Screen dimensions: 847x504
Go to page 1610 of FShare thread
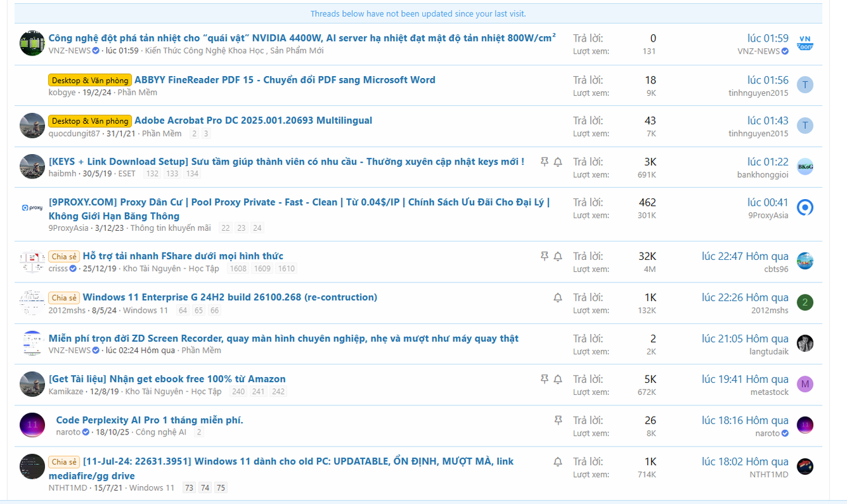coord(287,269)
